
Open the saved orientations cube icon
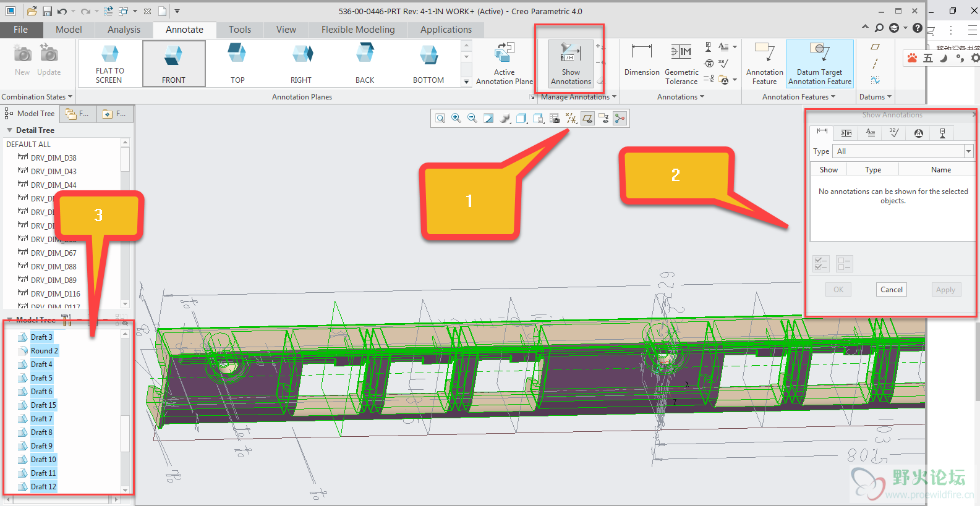pos(522,118)
